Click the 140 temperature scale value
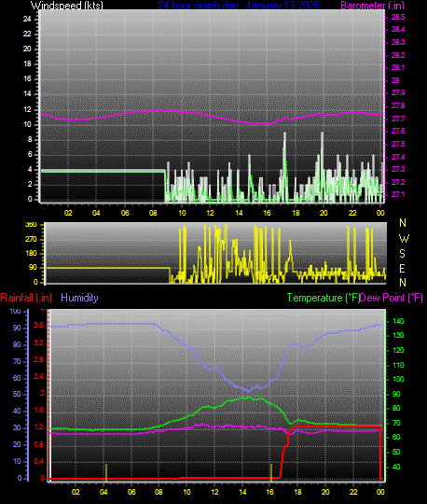This screenshot has height=504, width=427. [x=398, y=321]
